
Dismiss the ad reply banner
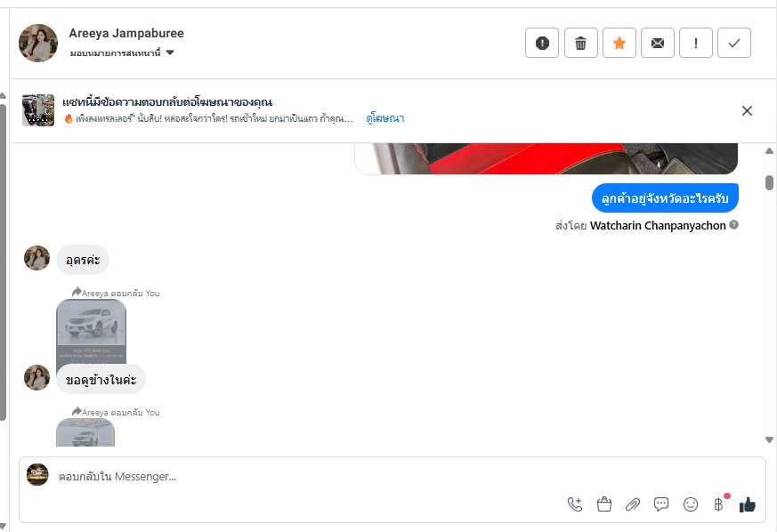747,110
